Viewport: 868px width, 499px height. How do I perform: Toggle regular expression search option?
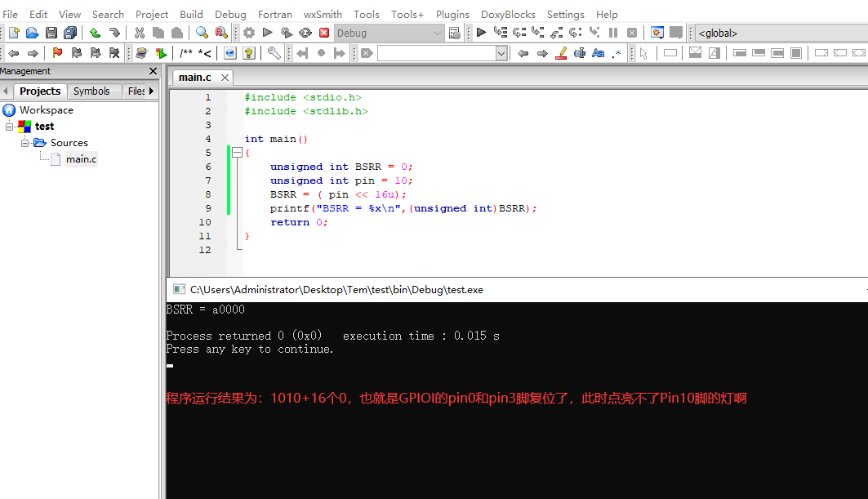pos(617,53)
